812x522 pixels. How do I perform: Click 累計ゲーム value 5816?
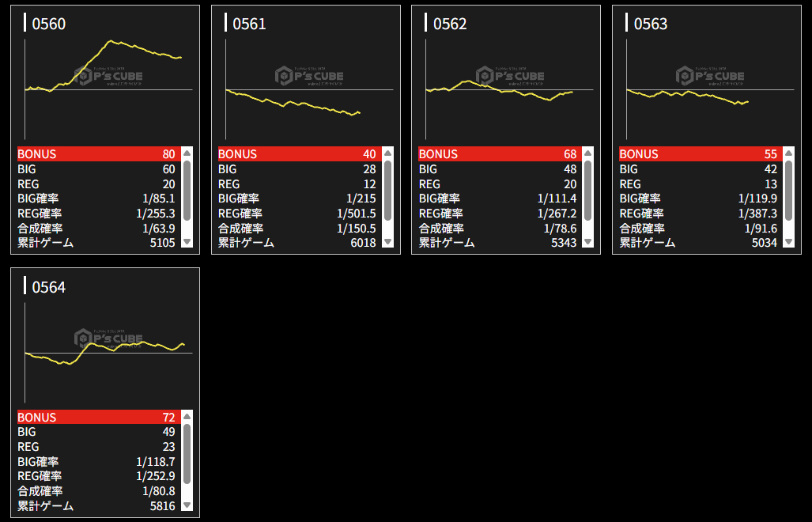(x=163, y=506)
